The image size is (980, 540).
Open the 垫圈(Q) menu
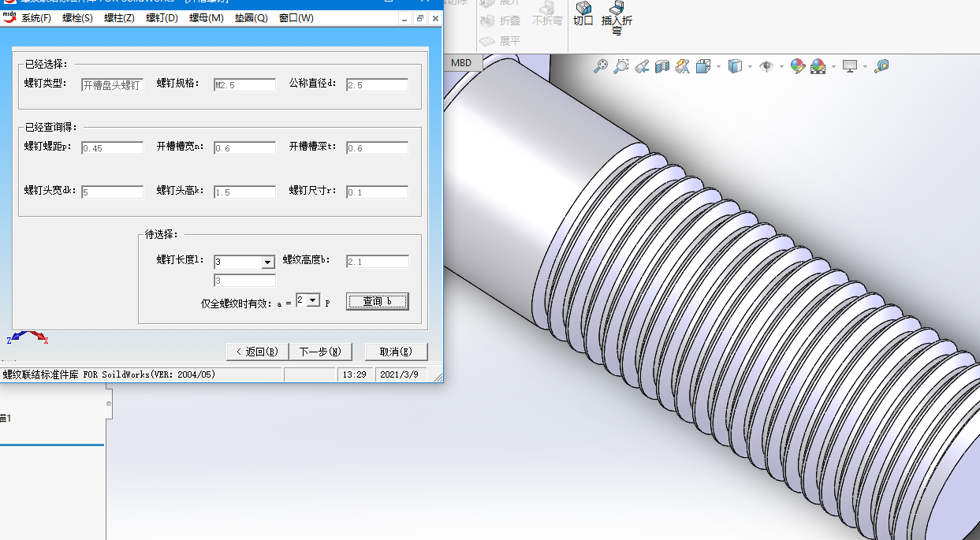[252, 18]
